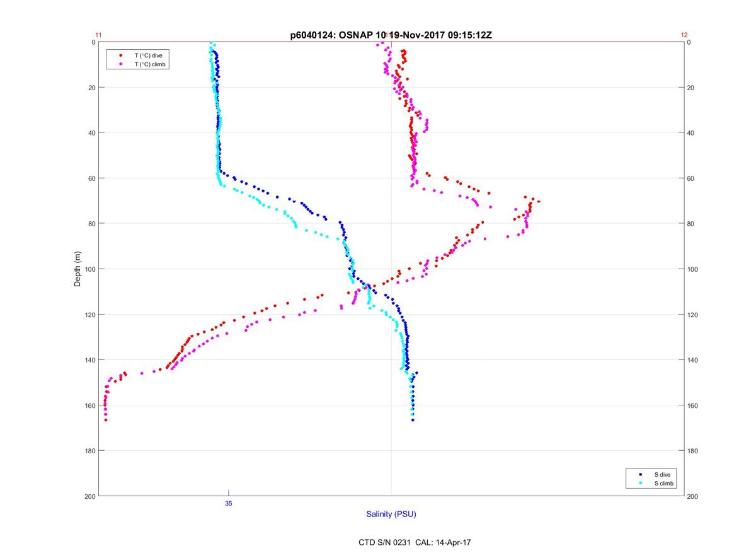Click the cyan marker for S climb legend
The height and width of the screenshot is (558, 756).
(640, 483)
